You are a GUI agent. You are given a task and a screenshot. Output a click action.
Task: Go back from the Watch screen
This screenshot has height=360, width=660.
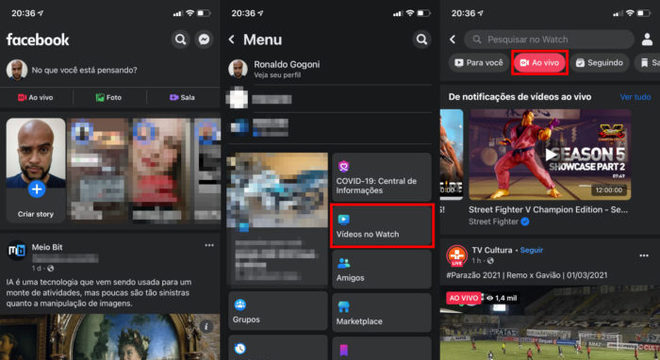click(x=452, y=40)
